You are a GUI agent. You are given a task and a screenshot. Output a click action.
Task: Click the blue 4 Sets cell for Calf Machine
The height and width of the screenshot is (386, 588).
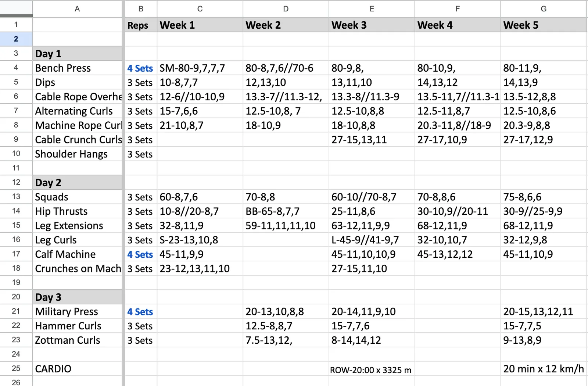(141, 254)
